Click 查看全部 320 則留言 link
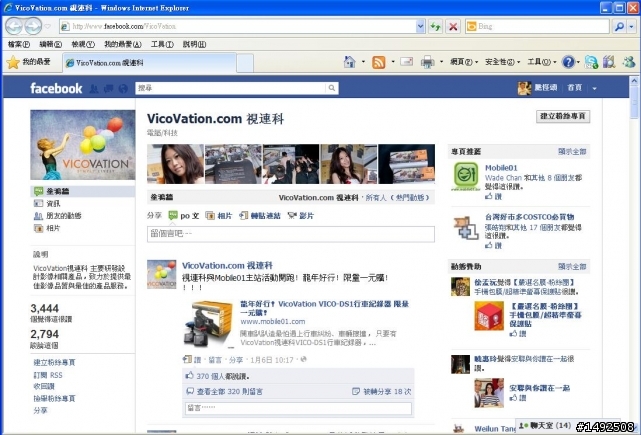This screenshot has height=435, width=641. tap(230, 392)
